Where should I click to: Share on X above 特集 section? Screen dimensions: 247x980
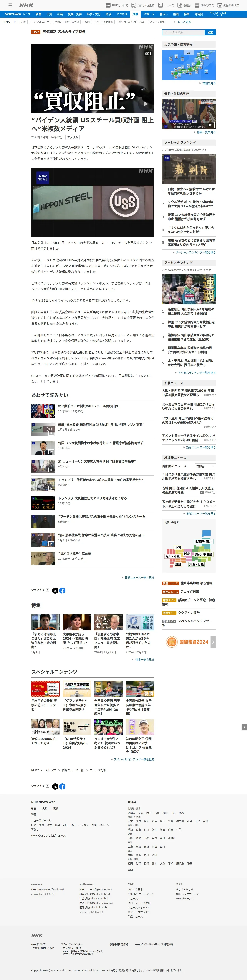click(x=55, y=590)
